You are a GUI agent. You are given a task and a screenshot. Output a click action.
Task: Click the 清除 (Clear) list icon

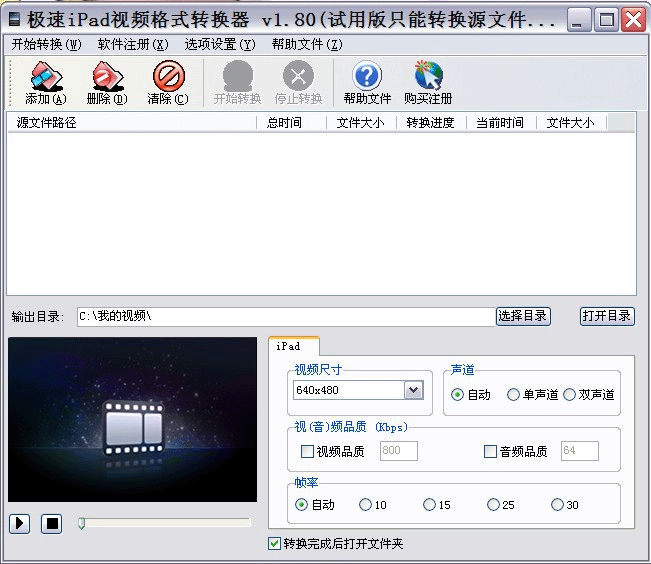coord(167,77)
